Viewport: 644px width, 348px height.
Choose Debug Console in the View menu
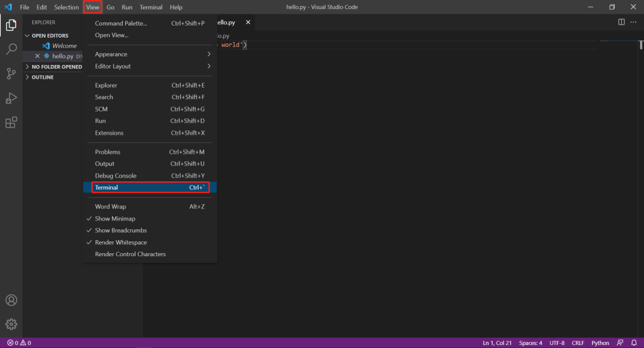pyautogui.click(x=150, y=176)
